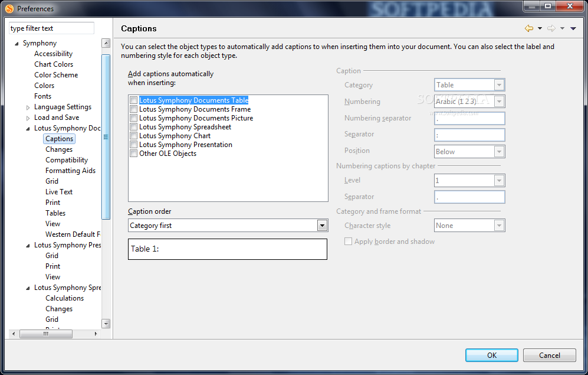The image size is (588, 375).
Task: Open the Western Default Fonts page
Action: point(73,234)
